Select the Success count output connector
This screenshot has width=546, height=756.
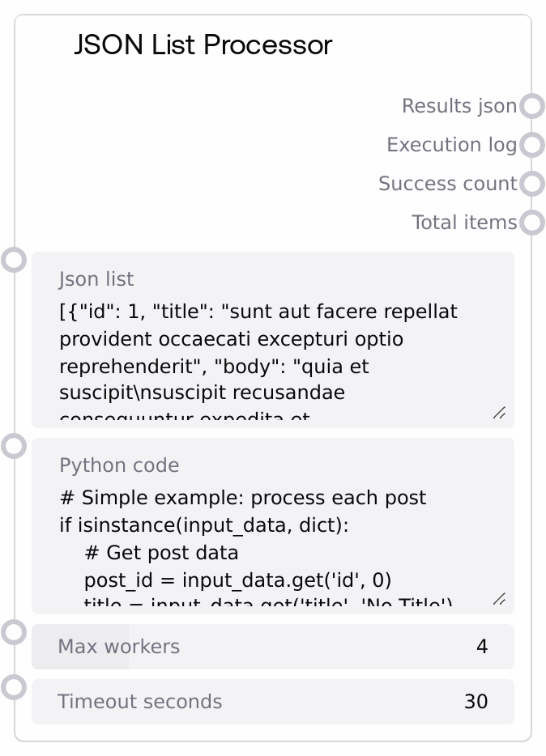(531, 184)
